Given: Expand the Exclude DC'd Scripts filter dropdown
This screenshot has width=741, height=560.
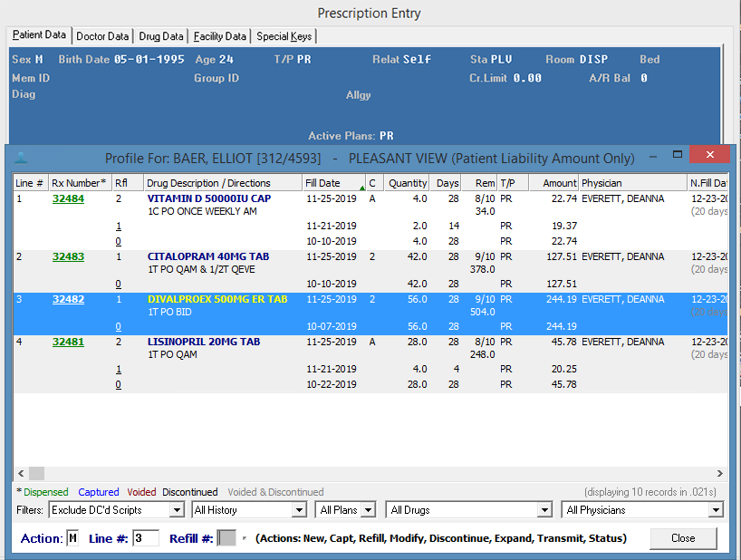Looking at the screenshot, I should (x=176, y=510).
